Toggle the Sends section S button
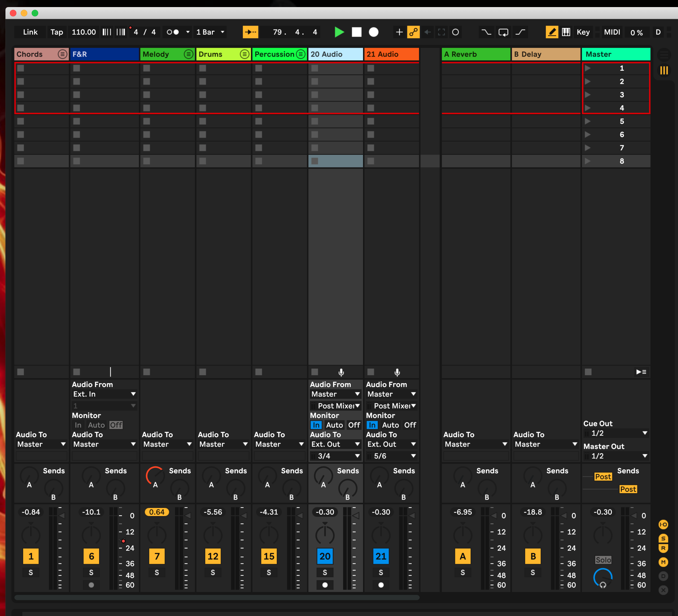678x616 pixels. [663, 538]
